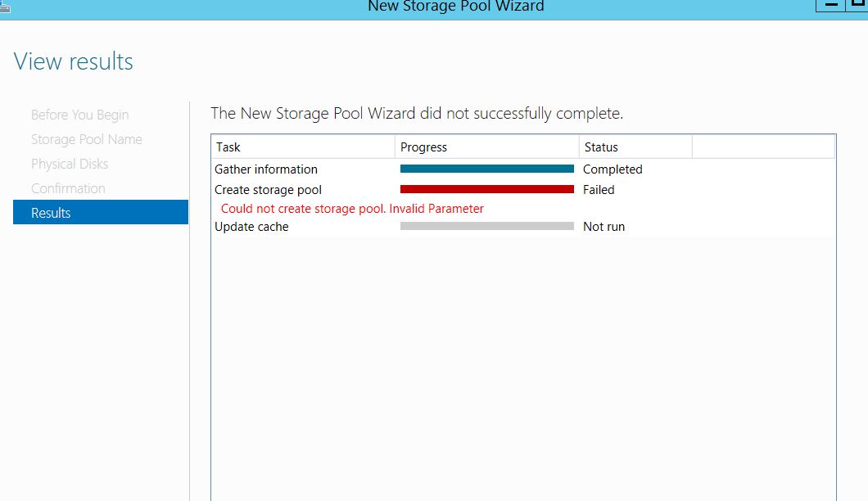Sort by the Progress column header
This screenshot has height=501, width=868.
point(487,147)
